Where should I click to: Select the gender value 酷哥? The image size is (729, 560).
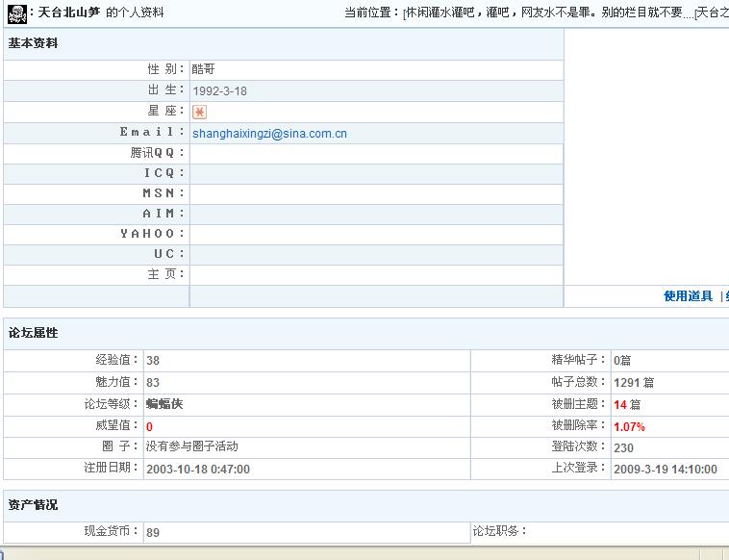[x=204, y=69]
